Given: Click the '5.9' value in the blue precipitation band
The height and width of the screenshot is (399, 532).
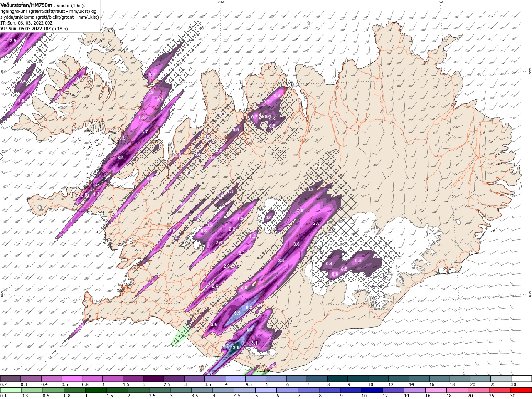Looking at the screenshot, I should click(237, 313).
